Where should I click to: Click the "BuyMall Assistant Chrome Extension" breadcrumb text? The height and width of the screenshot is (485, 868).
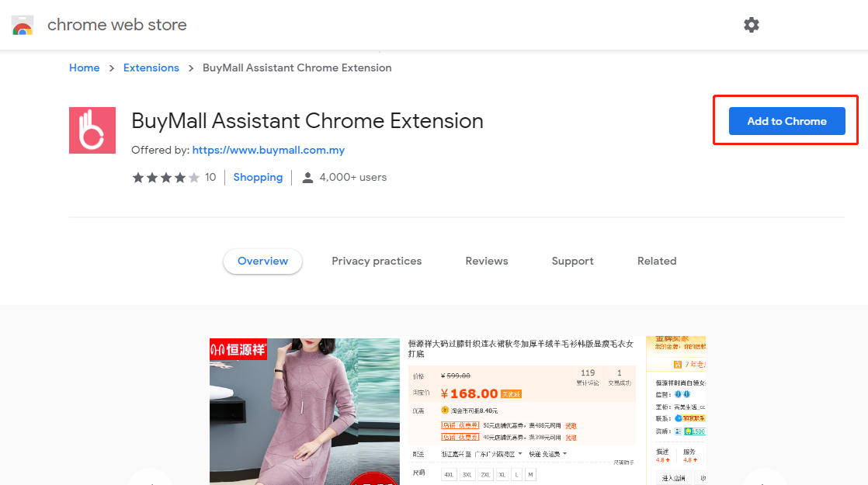[x=297, y=68]
